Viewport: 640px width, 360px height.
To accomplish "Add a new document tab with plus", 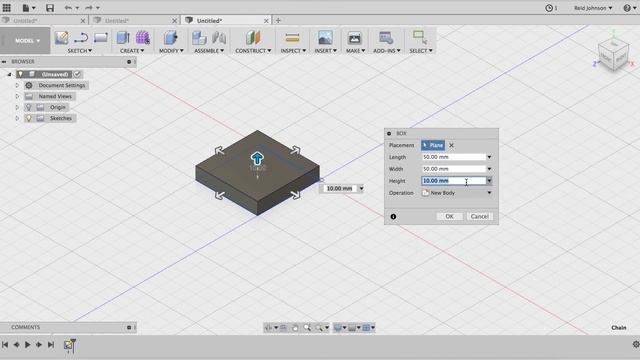I will [x=278, y=20].
